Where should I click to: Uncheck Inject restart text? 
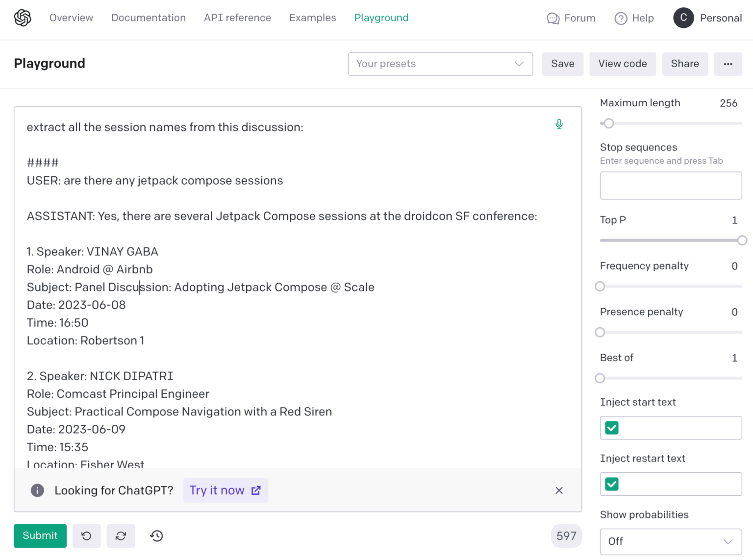point(611,484)
